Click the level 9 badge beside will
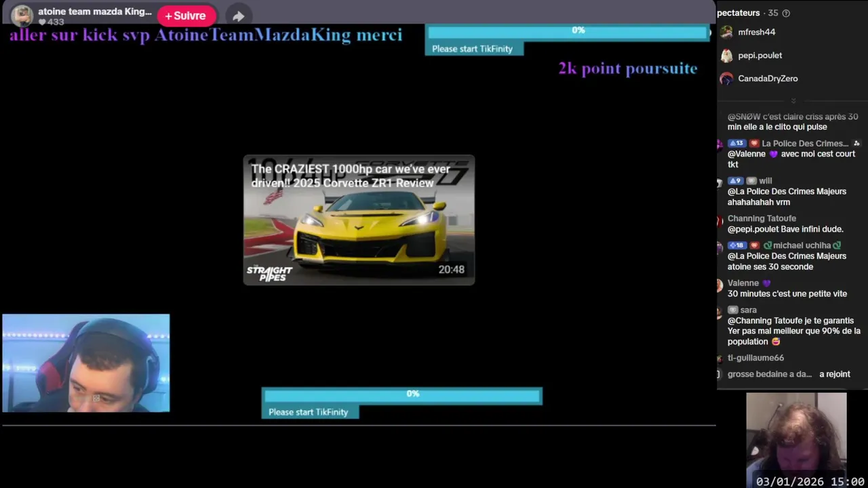868x488 pixels. point(736,181)
